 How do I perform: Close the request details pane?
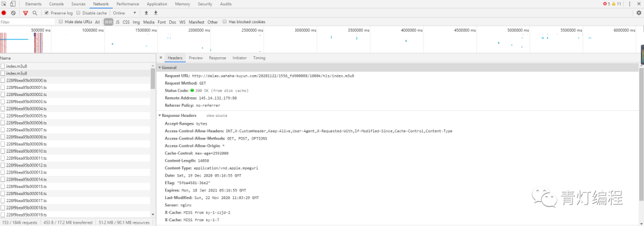(x=160, y=58)
